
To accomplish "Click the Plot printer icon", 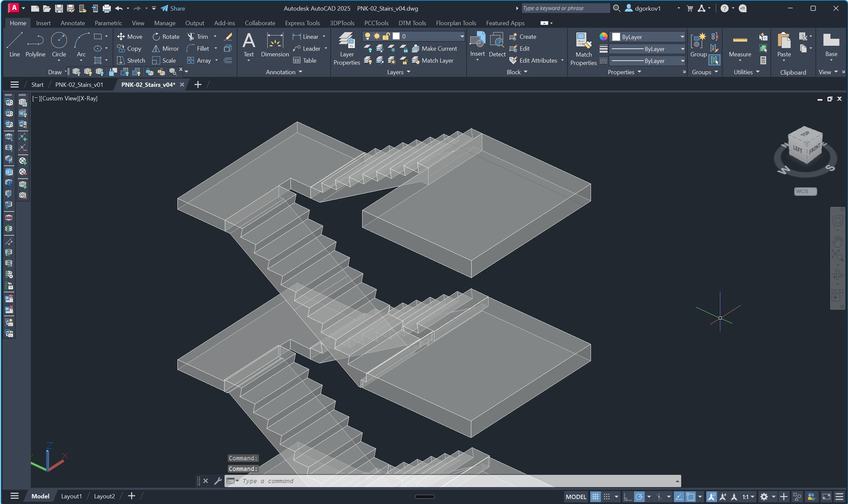I will pyautogui.click(x=106, y=8).
